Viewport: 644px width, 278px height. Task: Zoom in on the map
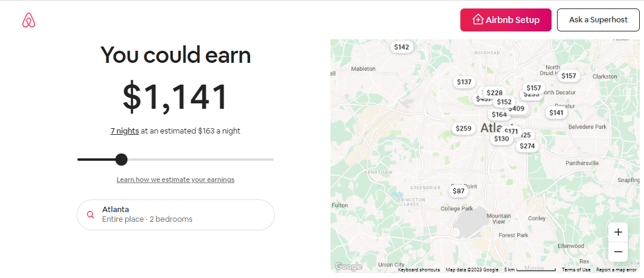[617, 233]
